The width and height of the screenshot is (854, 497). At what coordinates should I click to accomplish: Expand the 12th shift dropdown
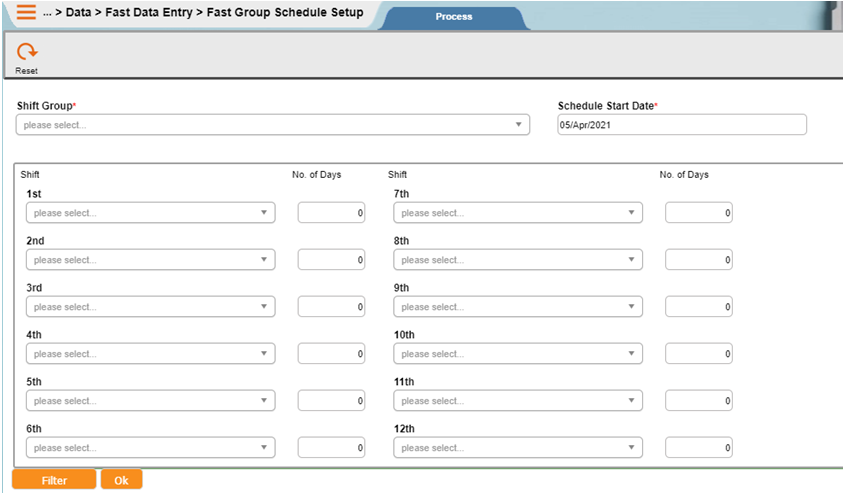518,448
